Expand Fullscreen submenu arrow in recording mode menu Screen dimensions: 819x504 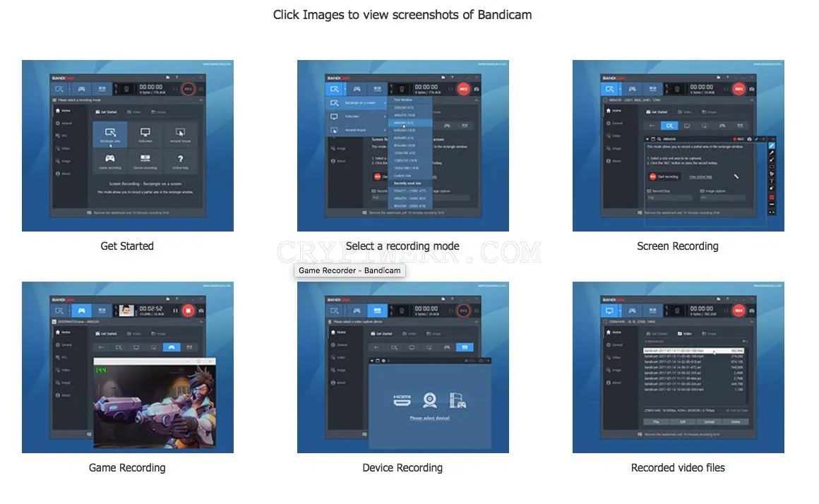point(385,116)
